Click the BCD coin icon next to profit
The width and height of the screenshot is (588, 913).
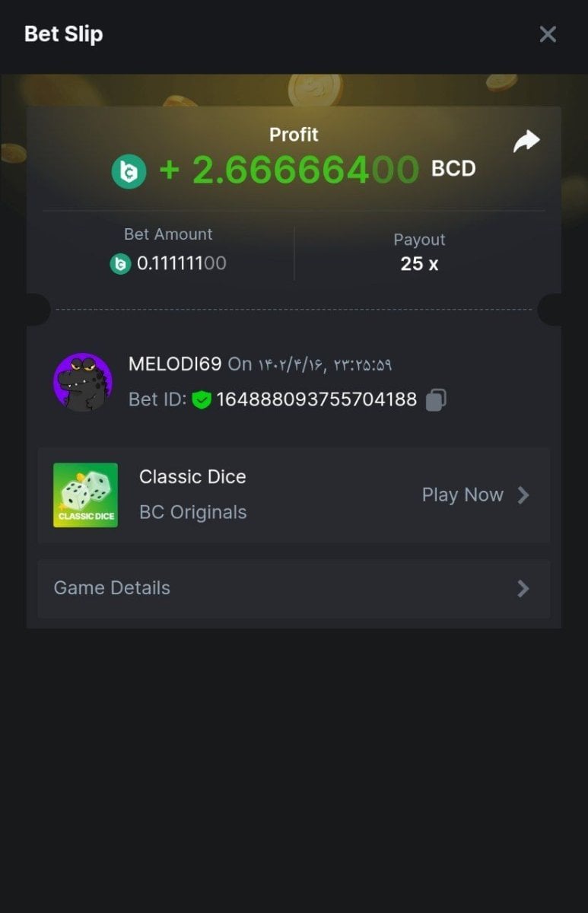pos(129,170)
